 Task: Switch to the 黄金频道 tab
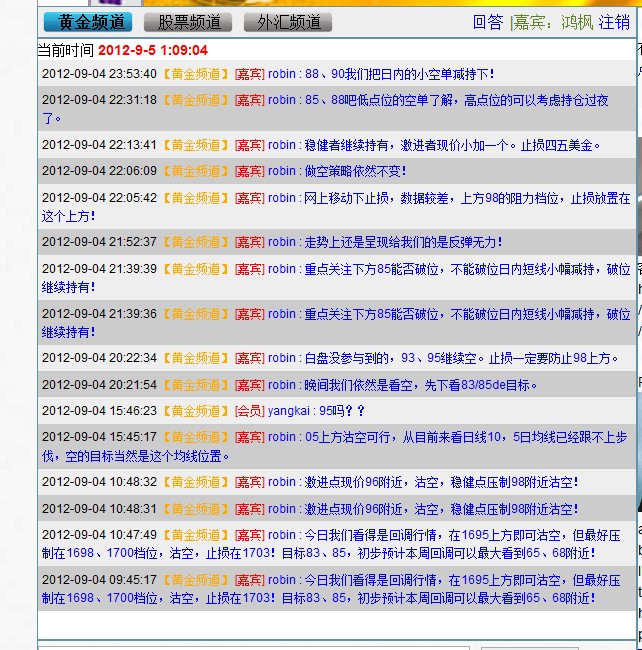(x=89, y=22)
